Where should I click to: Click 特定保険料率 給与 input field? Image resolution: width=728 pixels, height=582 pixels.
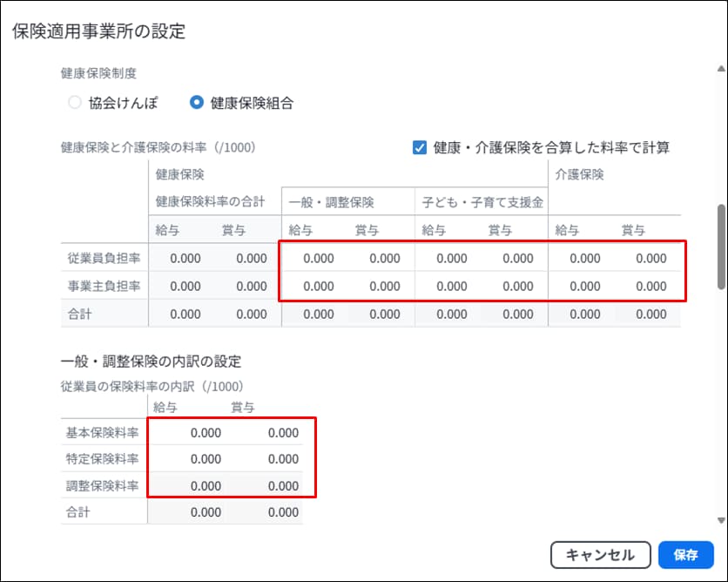(x=192, y=458)
